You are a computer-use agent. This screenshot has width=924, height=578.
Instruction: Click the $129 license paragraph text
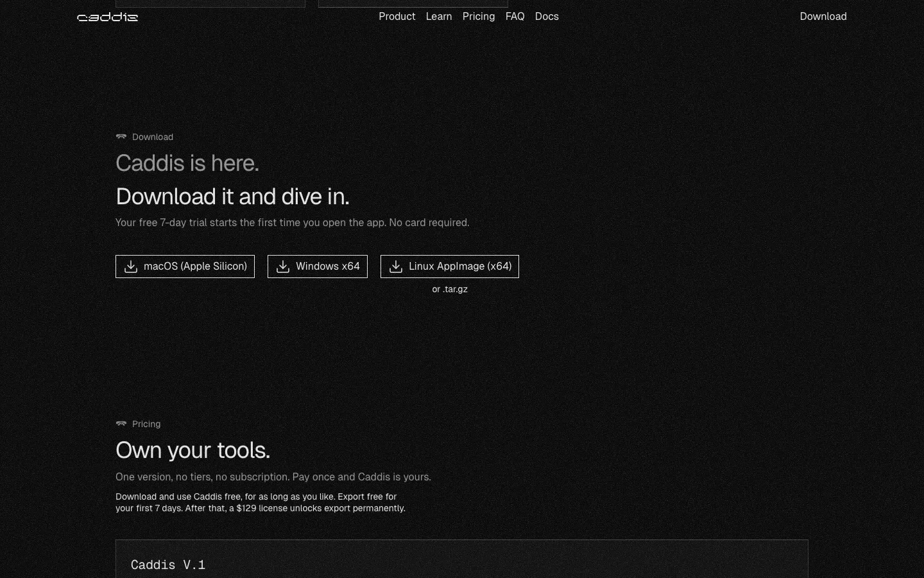click(261, 502)
